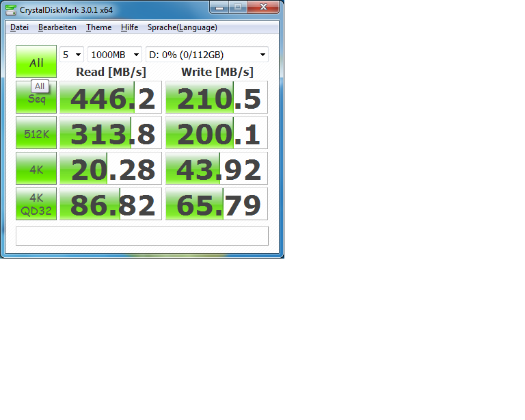Select the 4K write value 43.92
Viewport: 525px width, 420px height.
(217, 168)
